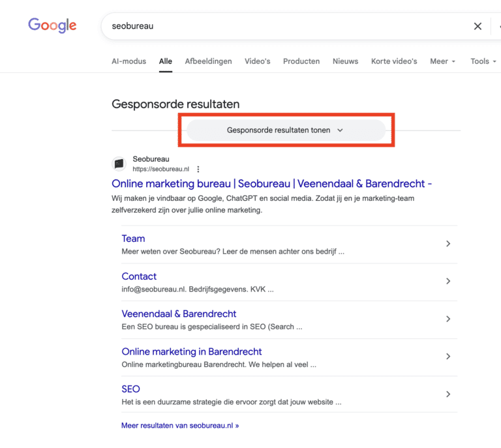
Task: Open the Meer dropdown menu
Action: [x=442, y=61]
